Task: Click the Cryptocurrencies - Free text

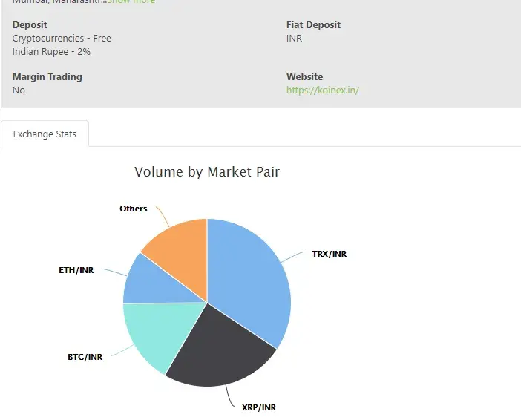Action: click(62, 39)
